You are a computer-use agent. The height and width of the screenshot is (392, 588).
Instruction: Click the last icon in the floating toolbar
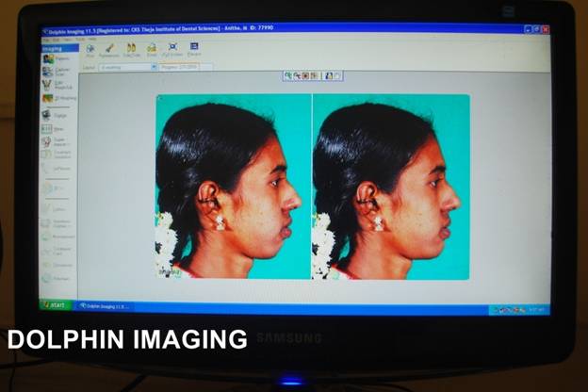tap(337, 76)
